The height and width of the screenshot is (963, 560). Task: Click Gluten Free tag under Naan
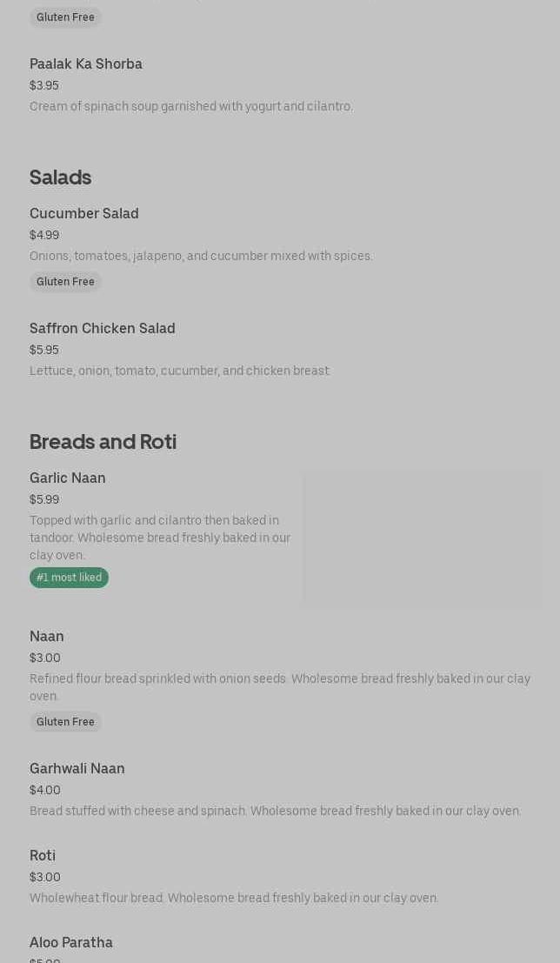[x=65, y=722]
